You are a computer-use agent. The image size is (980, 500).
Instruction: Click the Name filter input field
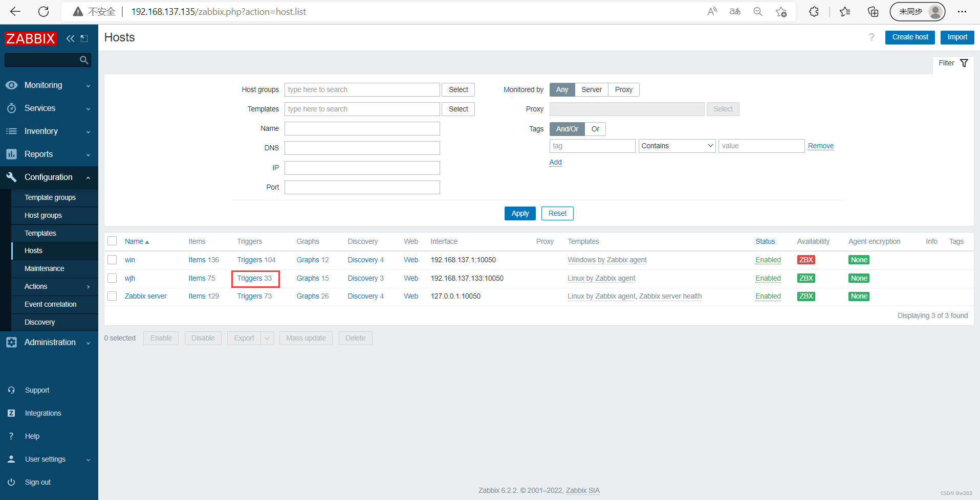click(362, 128)
